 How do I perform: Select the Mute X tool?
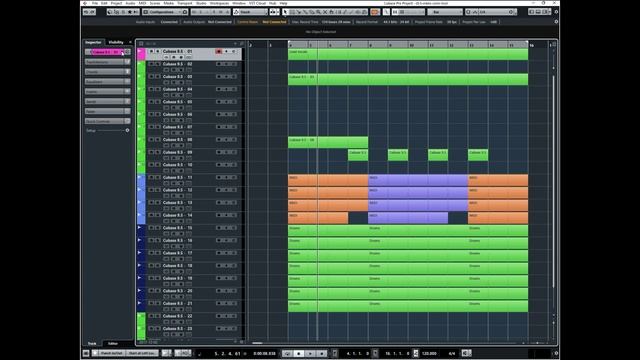(x=325, y=12)
